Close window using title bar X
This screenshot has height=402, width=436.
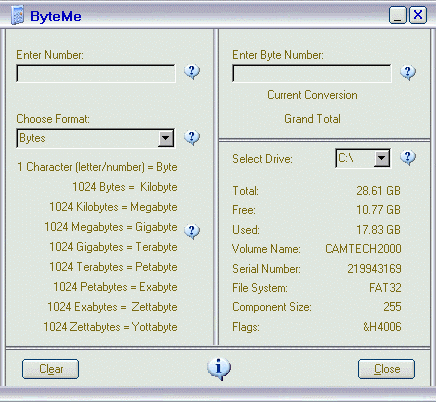(418, 15)
